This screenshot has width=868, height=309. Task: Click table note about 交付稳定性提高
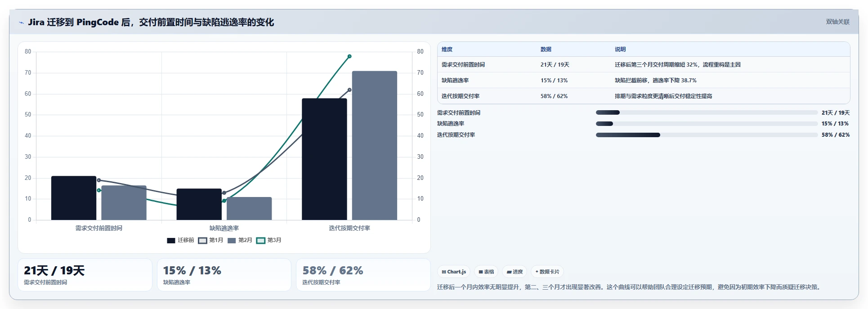point(663,96)
